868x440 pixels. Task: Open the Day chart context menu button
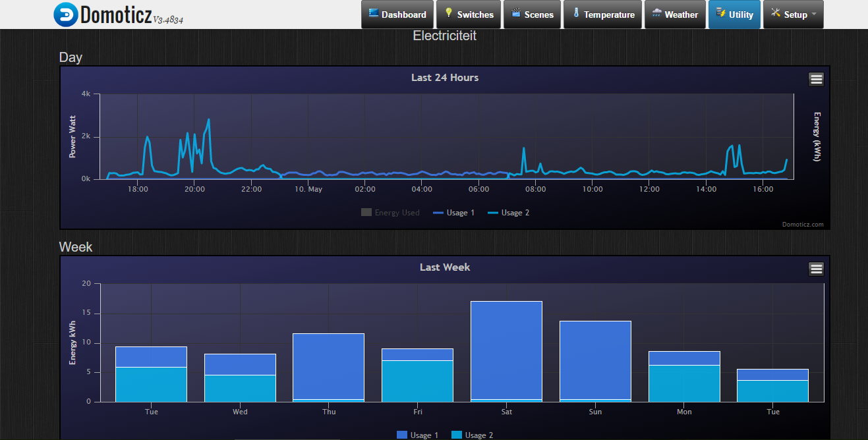coord(816,79)
